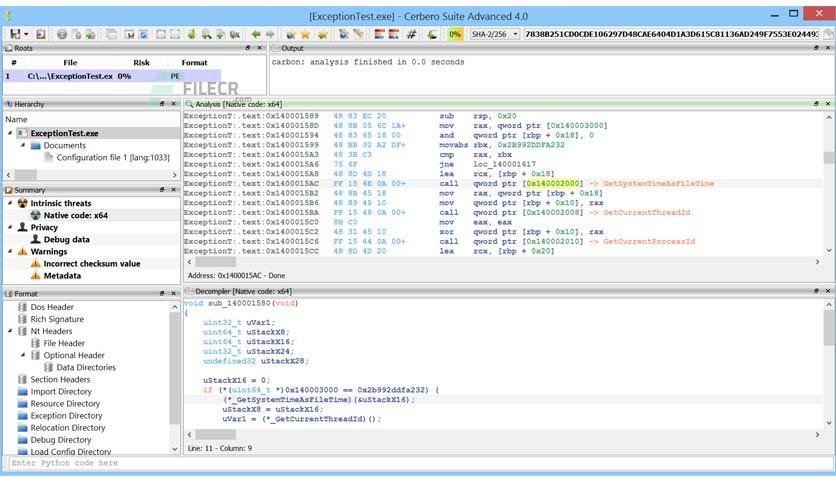Open Rich Signature in Format tree

click(x=57, y=319)
